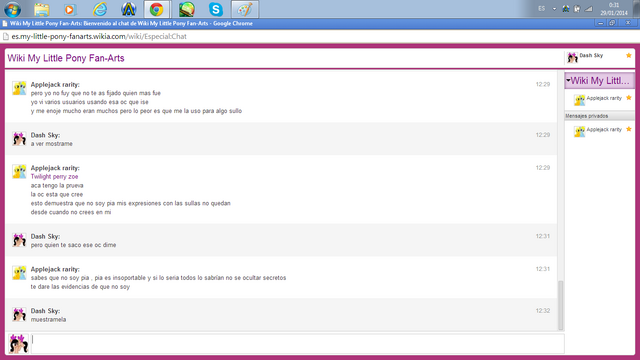Launch Windows Media Player from taskbar

click(70, 9)
